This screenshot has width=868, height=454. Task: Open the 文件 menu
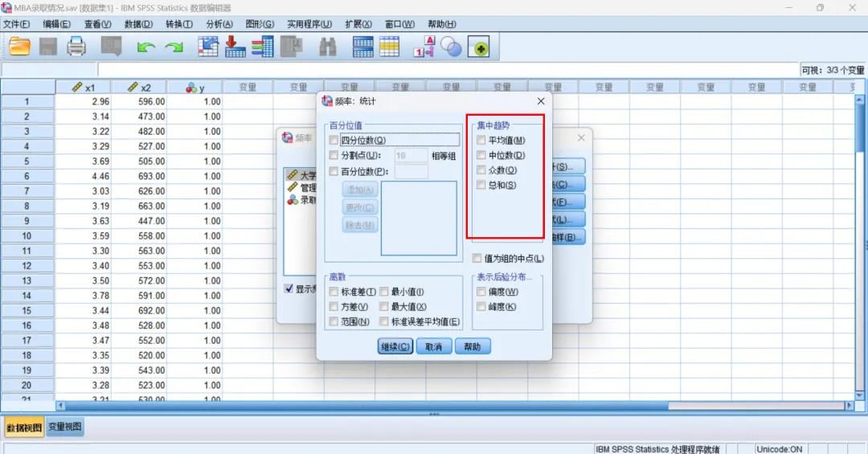[17, 24]
